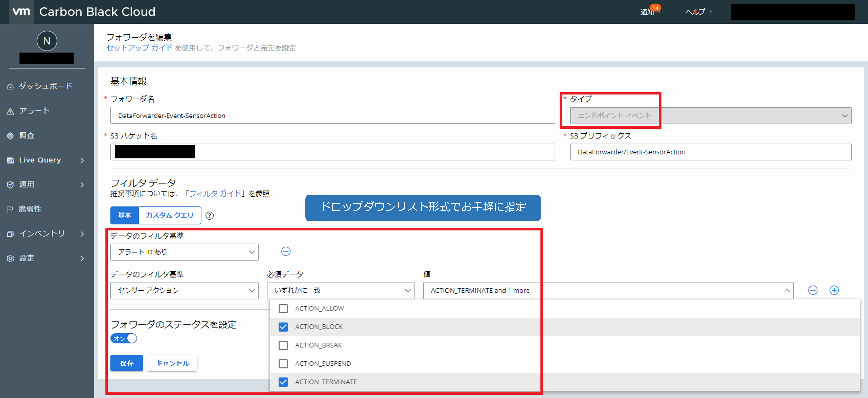
Task: Open the いずれかに一致 dropdown
Action: (341, 290)
